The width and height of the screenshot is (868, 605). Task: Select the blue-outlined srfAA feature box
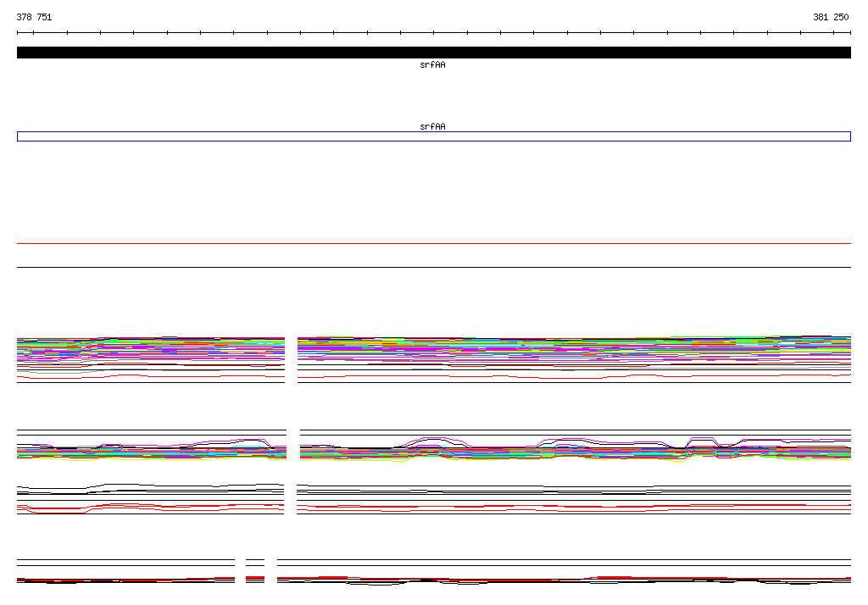pyautogui.click(x=433, y=136)
